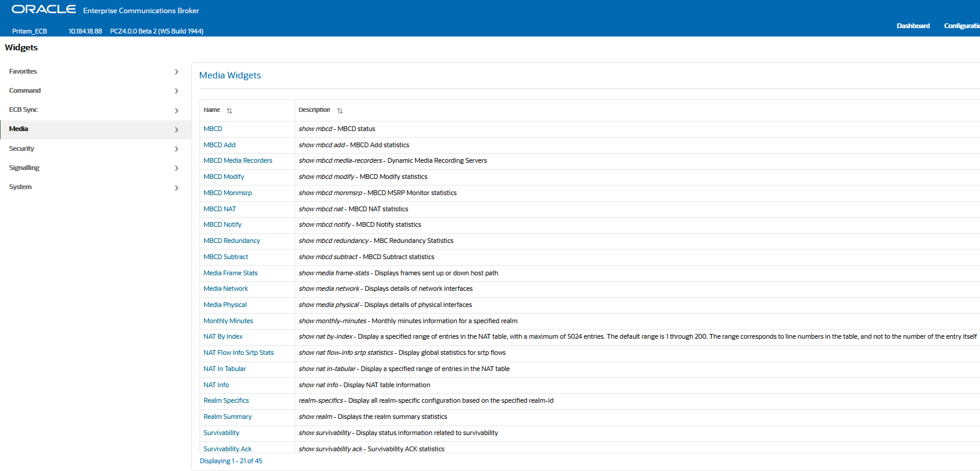Open the Media Frame Stats link
Image resolution: width=980 pixels, height=471 pixels.
click(231, 273)
